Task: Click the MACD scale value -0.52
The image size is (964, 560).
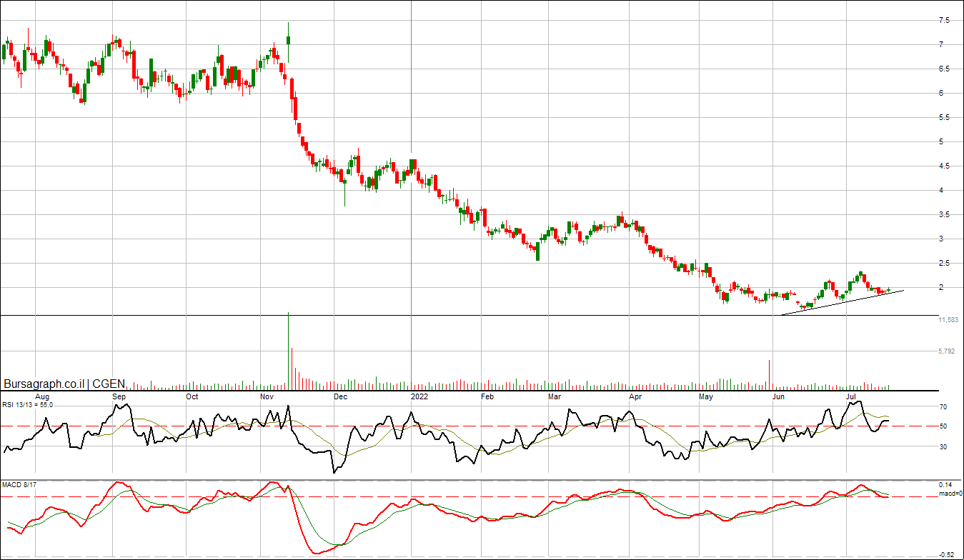Action: [x=947, y=554]
